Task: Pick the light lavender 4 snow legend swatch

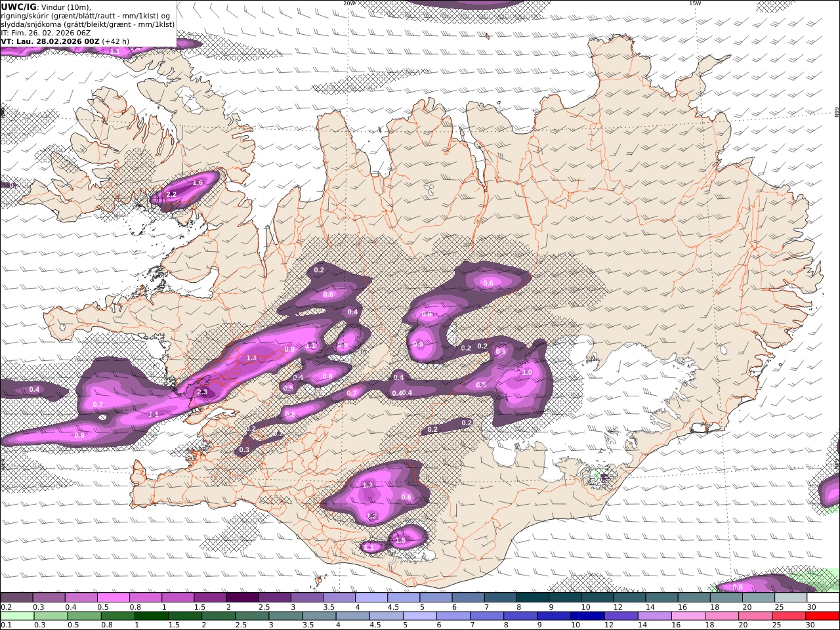Action: (x=371, y=598)
